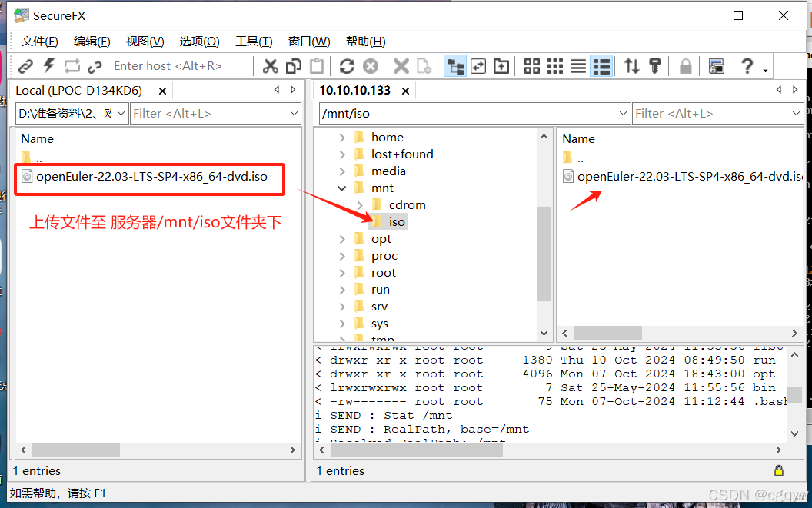Screen dimensions: 812x508
Task: Open the 视图(V) menu
Action: tap(145, 41)
